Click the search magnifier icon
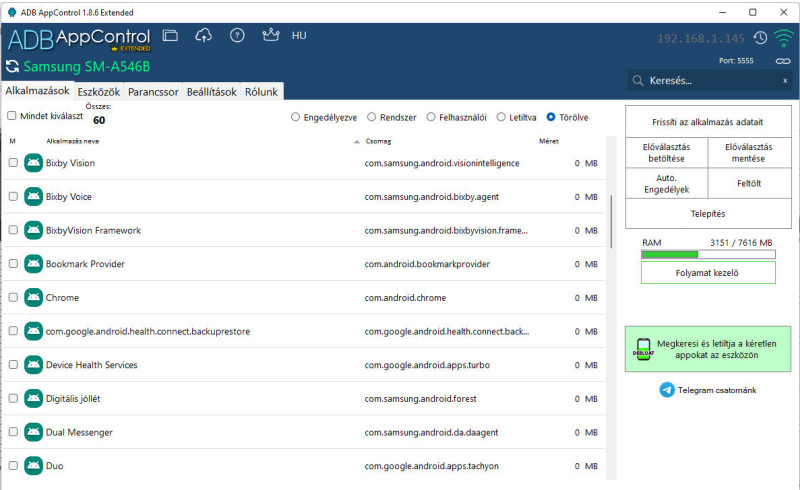Screen dimensions: 800x490 pyautogui.click(x=638, y=81)
